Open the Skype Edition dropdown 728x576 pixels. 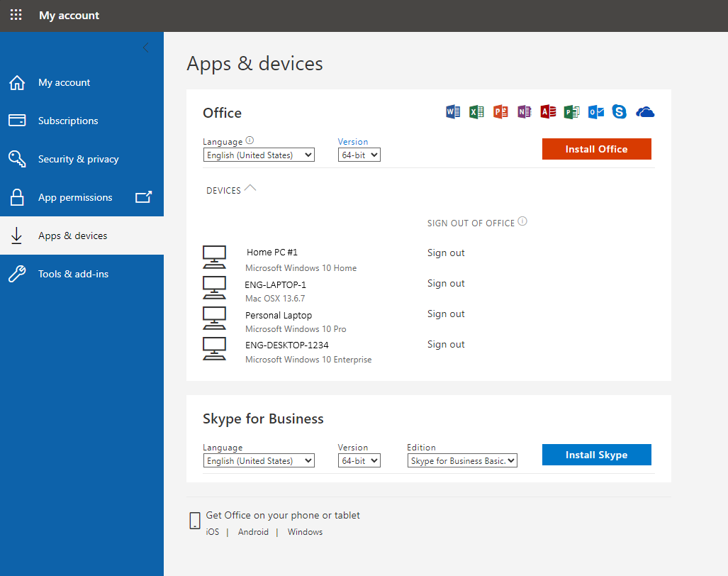pos(462,460)
